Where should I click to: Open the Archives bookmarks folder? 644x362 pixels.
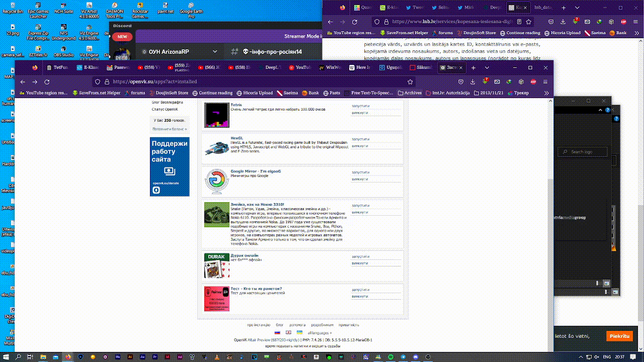tap(410, 93)
